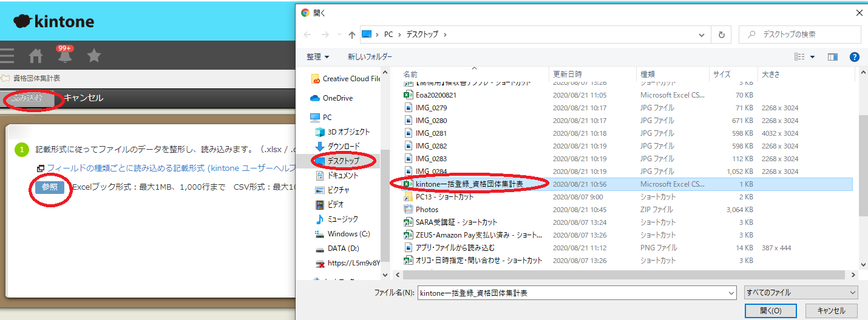The image size is (868, 320).
Task: Refresh the folder listing
Action: 721,35
